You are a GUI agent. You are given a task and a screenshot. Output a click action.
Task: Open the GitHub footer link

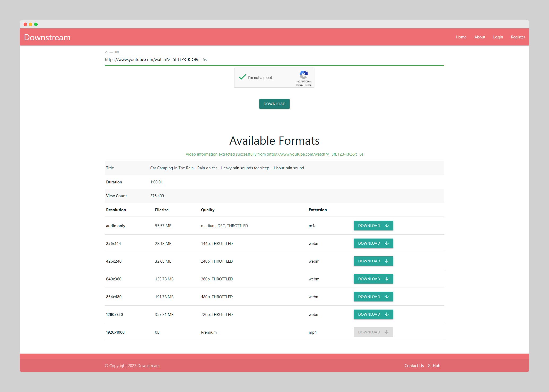[x=434, y=366]
